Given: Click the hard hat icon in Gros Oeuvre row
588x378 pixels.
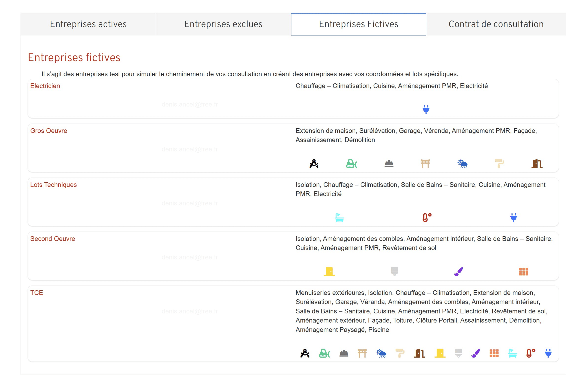Looking at the screenshot, I should coord(389,163).
